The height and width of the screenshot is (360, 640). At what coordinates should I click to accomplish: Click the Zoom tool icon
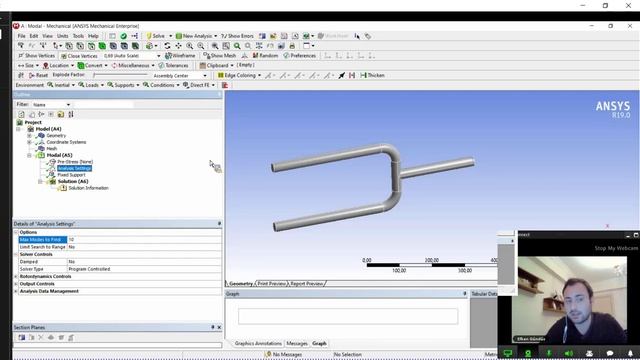coord(189,46)
